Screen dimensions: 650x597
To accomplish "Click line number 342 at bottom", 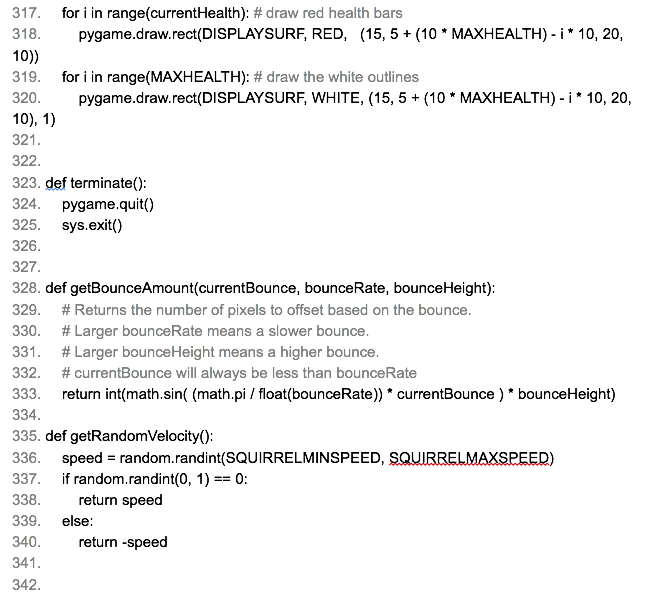I will (26, 585).
